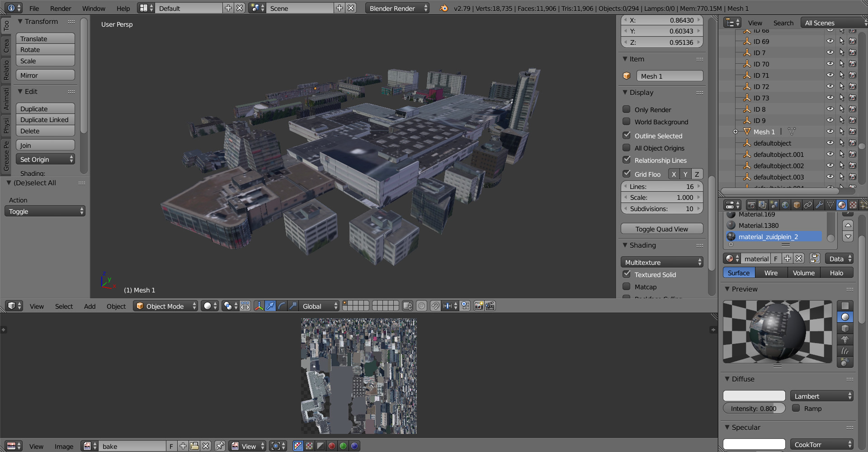868x452 pixels.
Task: Toggle the snap magnet icon
Action: pos(435,306)
